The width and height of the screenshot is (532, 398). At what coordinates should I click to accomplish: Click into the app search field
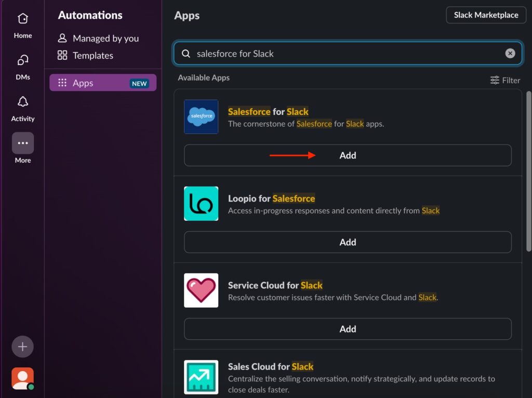pos(343,54)
